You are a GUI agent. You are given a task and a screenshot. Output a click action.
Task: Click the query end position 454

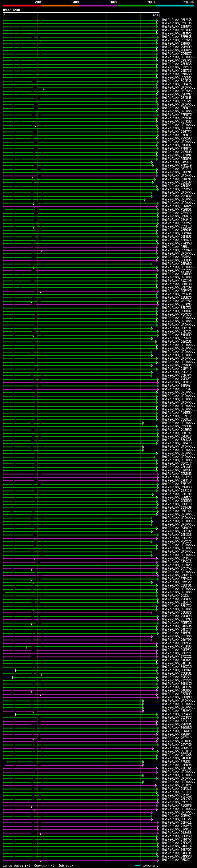[x=155, y=15]
